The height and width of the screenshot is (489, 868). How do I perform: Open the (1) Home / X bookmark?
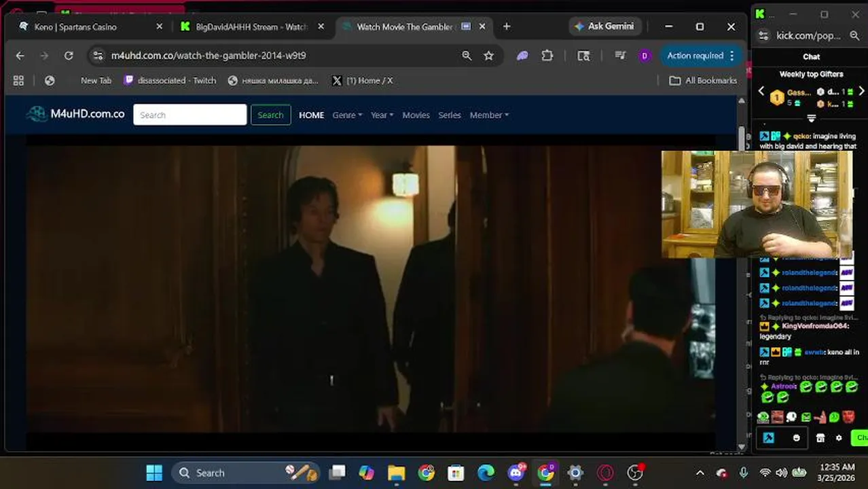(363, 80)
